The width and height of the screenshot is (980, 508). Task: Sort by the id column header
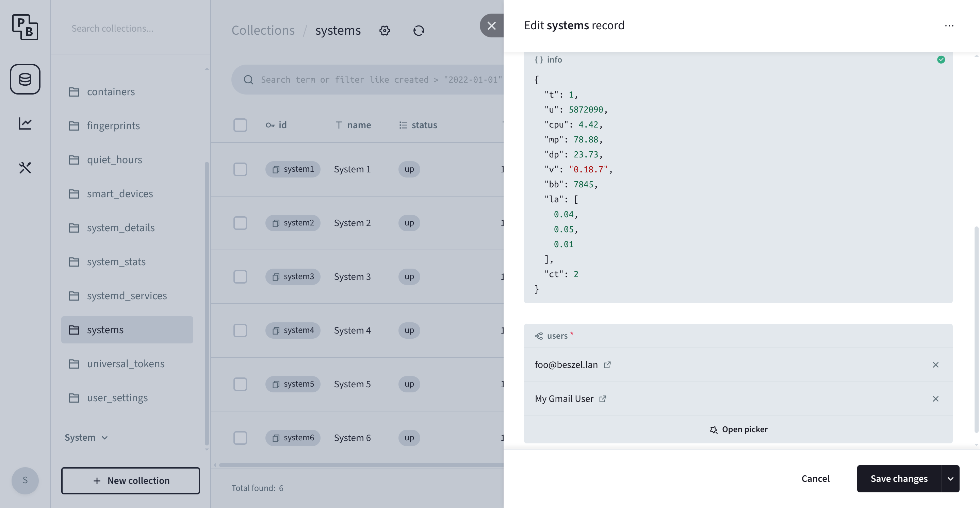point(276,125)
